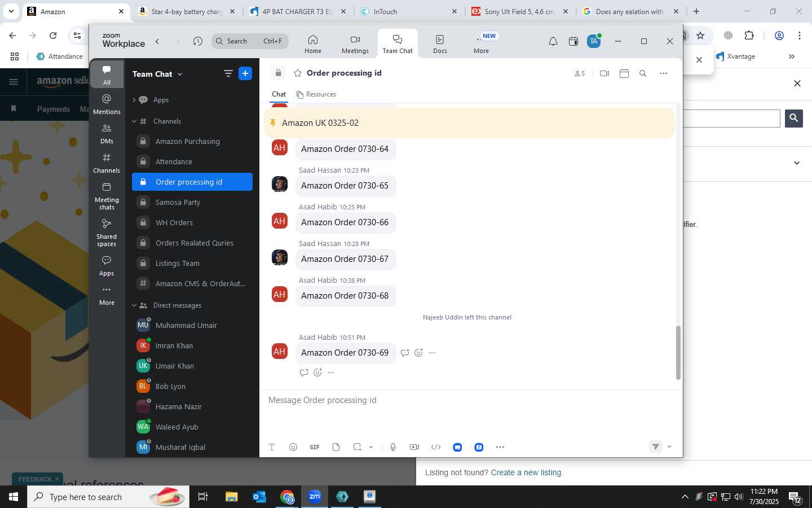The width and height of the screenshot is (812, 508).
Task: Open the chat with Waleed Ayub
Action: [x=192, y=427]
